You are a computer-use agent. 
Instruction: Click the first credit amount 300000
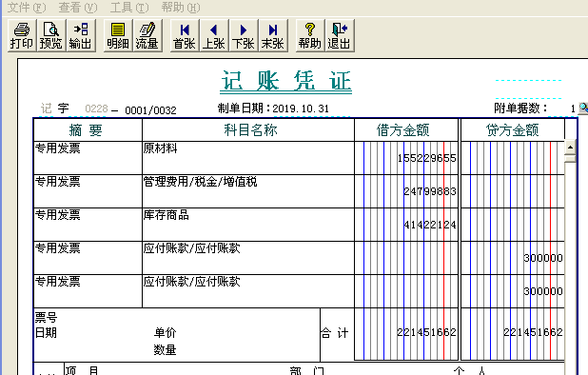[x=543, y=258]
